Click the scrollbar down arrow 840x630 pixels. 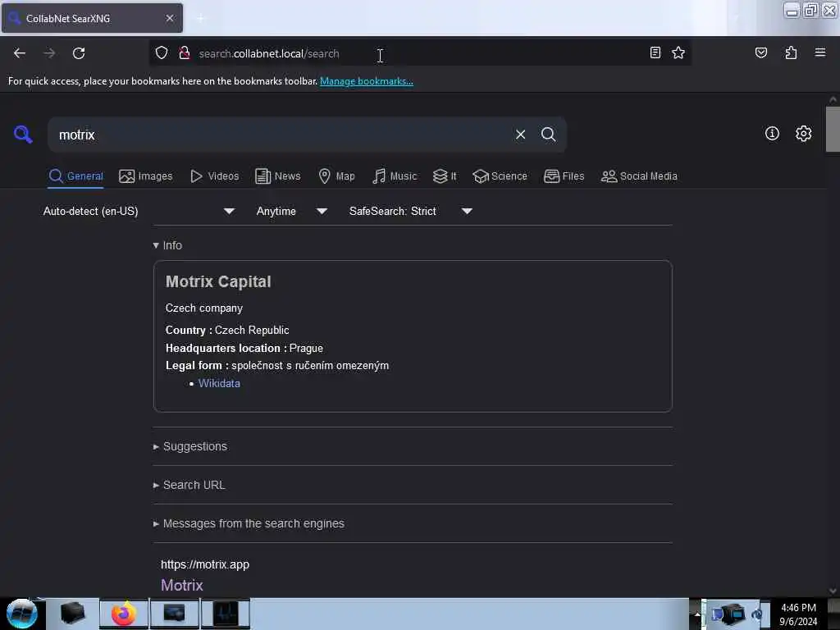[x=833, y=591]
